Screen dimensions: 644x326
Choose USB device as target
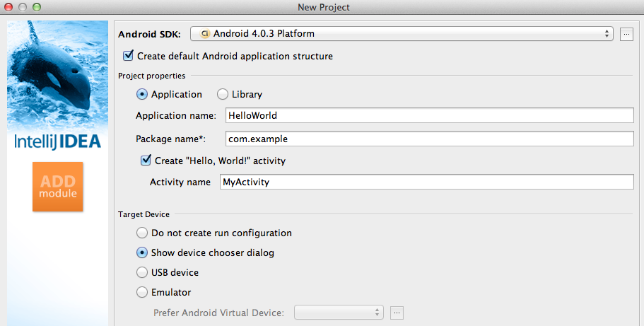141,272
